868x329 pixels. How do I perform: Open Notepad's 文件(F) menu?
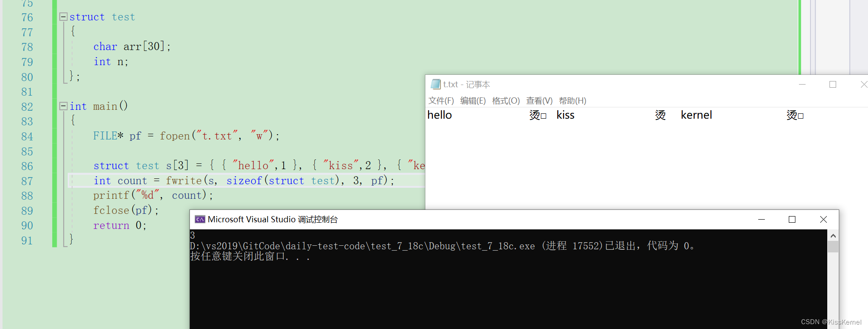pos(441,101)
